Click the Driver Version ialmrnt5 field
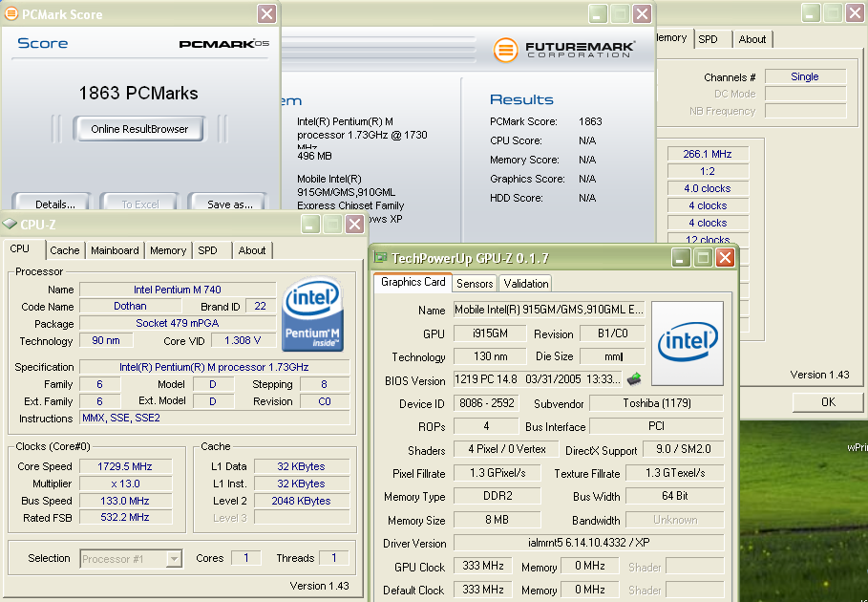Image resolution: width=868 pixels, height=602 pixels. pyautogui.click(x=589, y=543)
